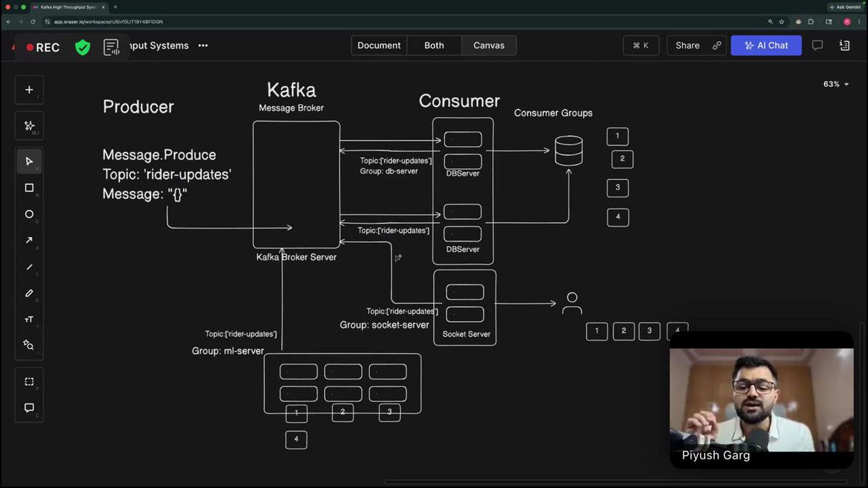Select the pointer selection tool
The height and width of the screenshot is (488, 868).
point(29,161)
